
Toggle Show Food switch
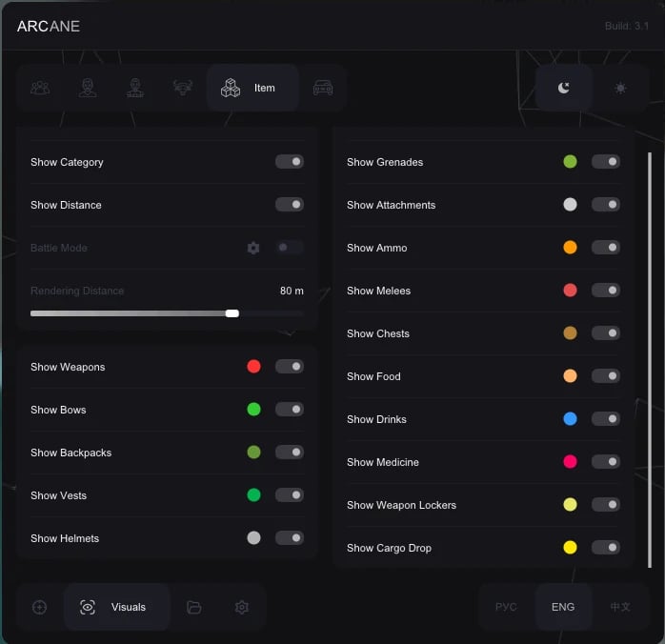[606, 375]
